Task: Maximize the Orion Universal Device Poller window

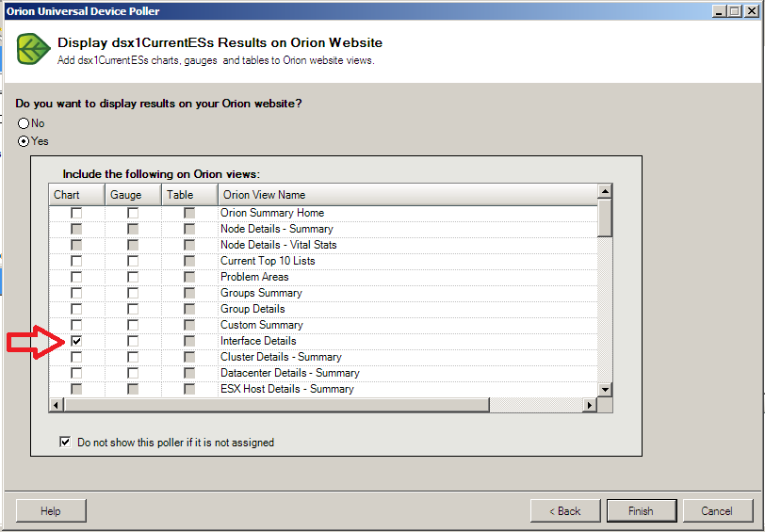Action: [735, 10]
